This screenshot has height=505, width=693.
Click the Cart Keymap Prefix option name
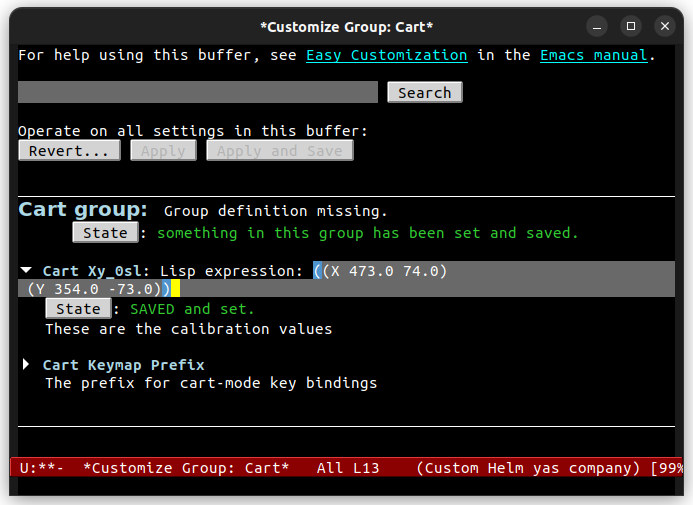[x=123, y=365]
